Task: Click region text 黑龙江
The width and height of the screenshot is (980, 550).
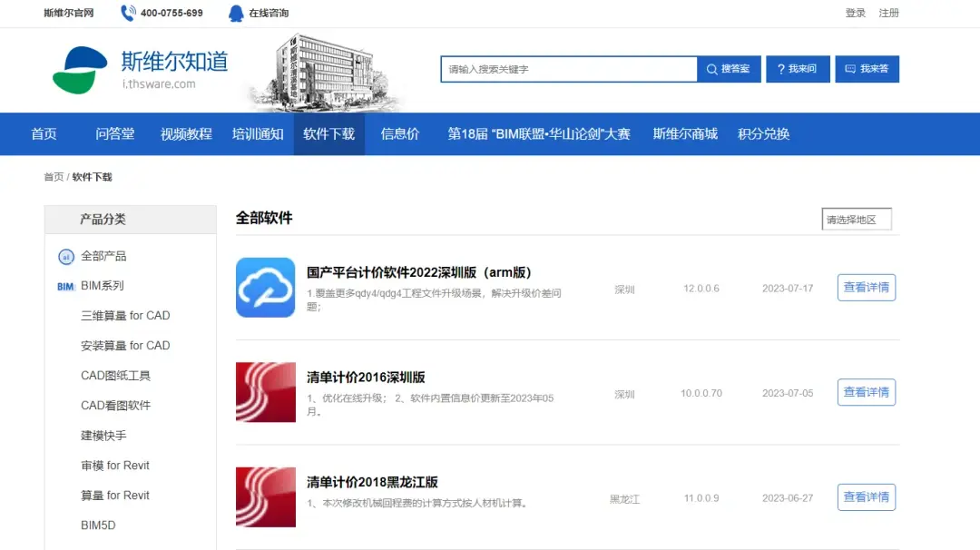Action: (624, 499)
